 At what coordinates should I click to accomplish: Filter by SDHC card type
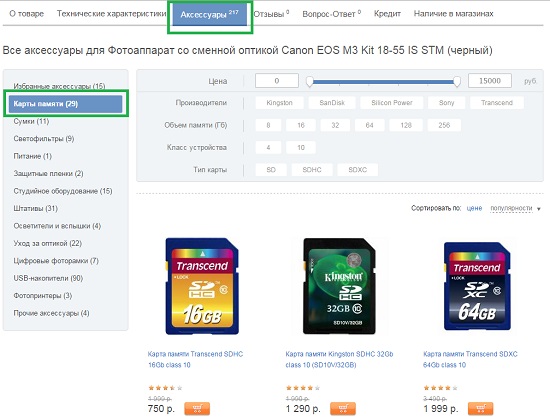[x=312, y=170]
